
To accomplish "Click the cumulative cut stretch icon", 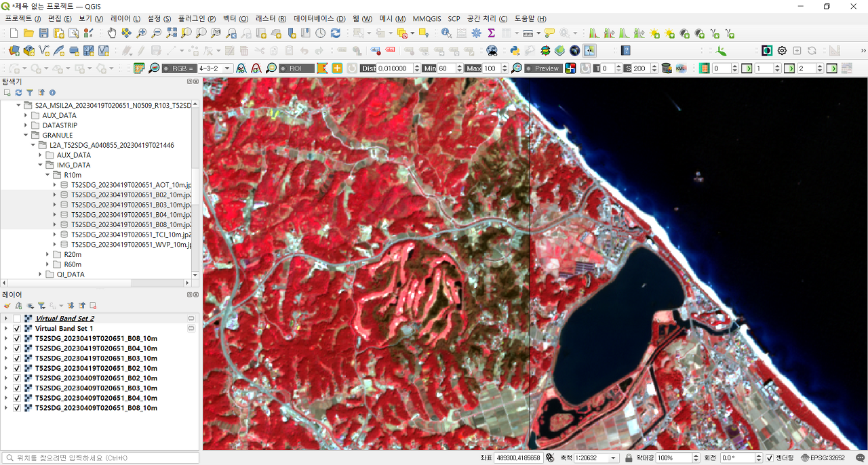I will point(240,68).
